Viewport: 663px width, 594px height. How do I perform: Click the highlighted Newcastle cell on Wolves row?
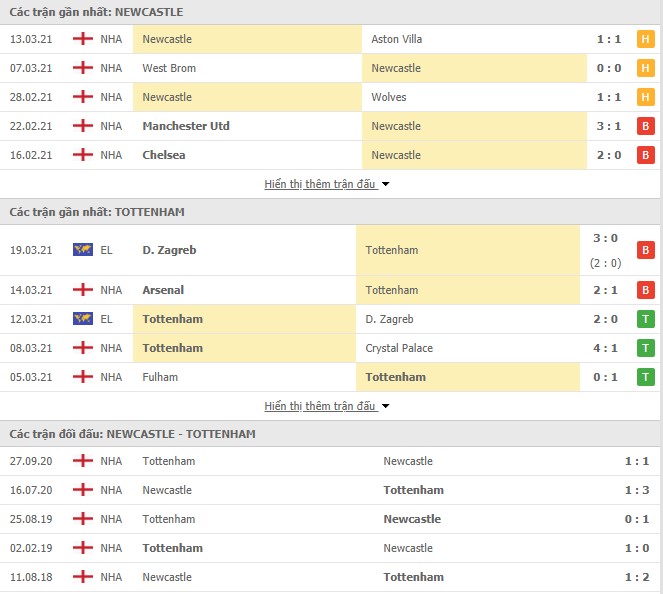point(247,97)
